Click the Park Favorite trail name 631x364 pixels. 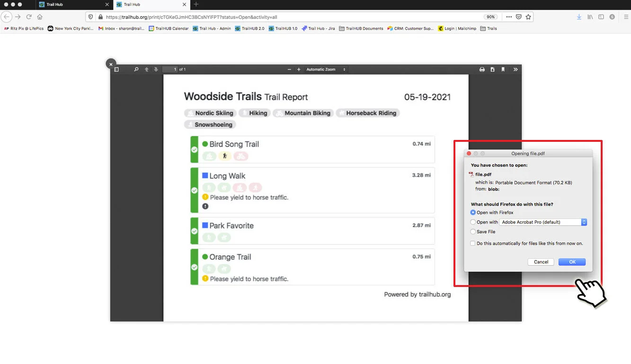[x=231, y=225]
